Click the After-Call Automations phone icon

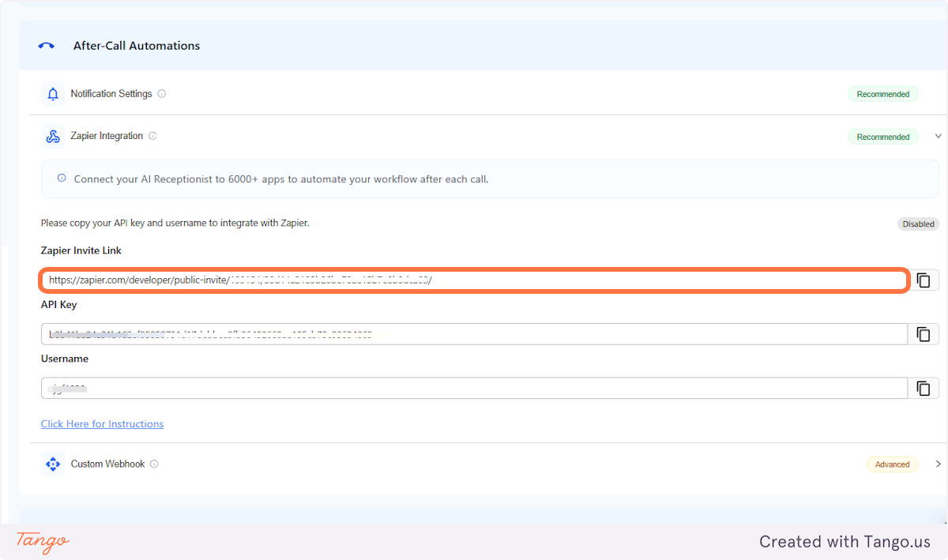pos(47,46)
